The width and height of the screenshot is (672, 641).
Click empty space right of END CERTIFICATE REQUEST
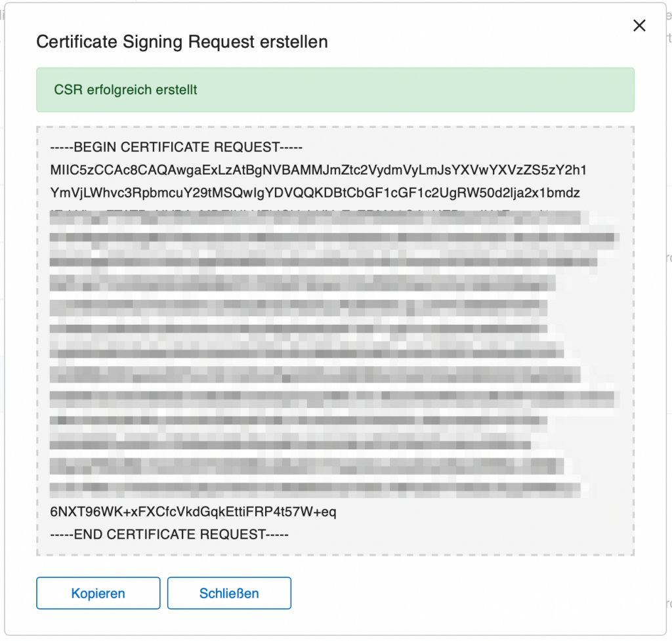(x=459, y=534)
